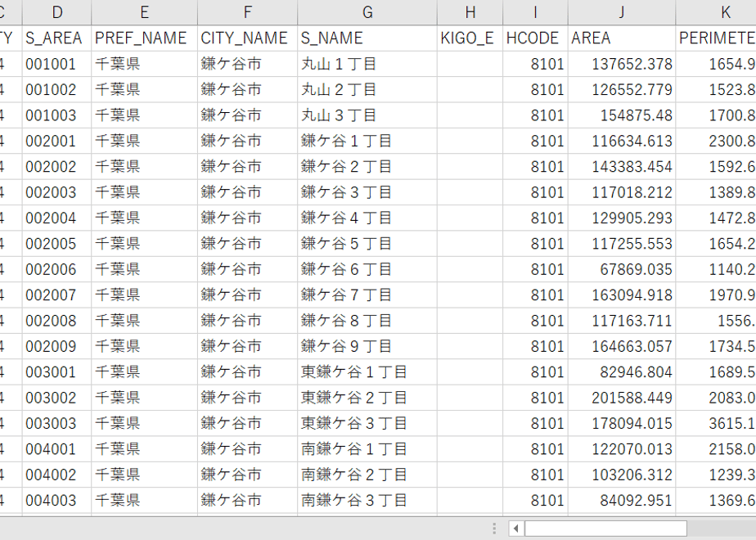Select S_AREA cell 004001
The image size is (756, 540).
tap(57, 449)
